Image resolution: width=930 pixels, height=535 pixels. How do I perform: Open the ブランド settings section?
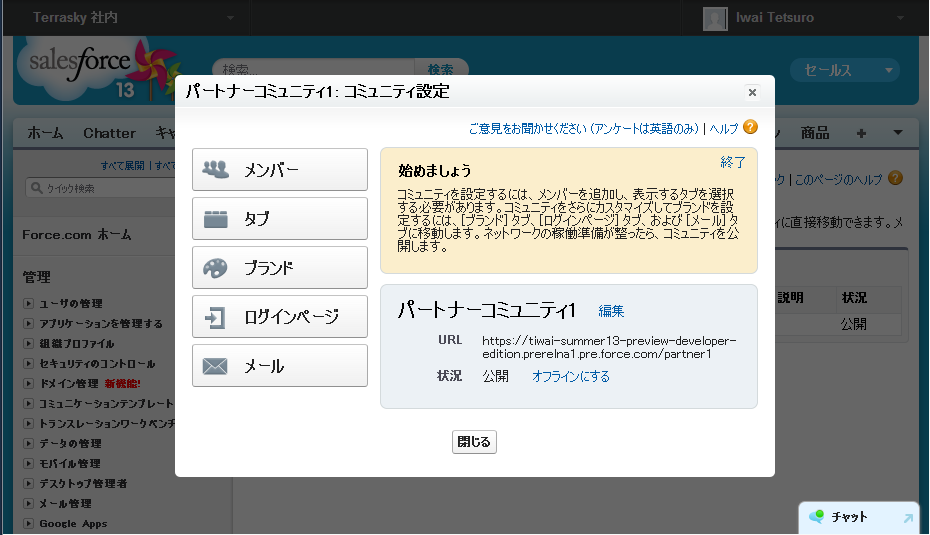(280, 268)
